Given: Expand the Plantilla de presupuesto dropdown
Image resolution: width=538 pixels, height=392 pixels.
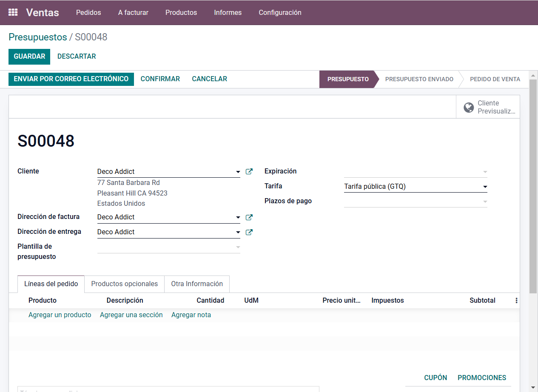Looking at the screenshot, I should pos(238,247).
